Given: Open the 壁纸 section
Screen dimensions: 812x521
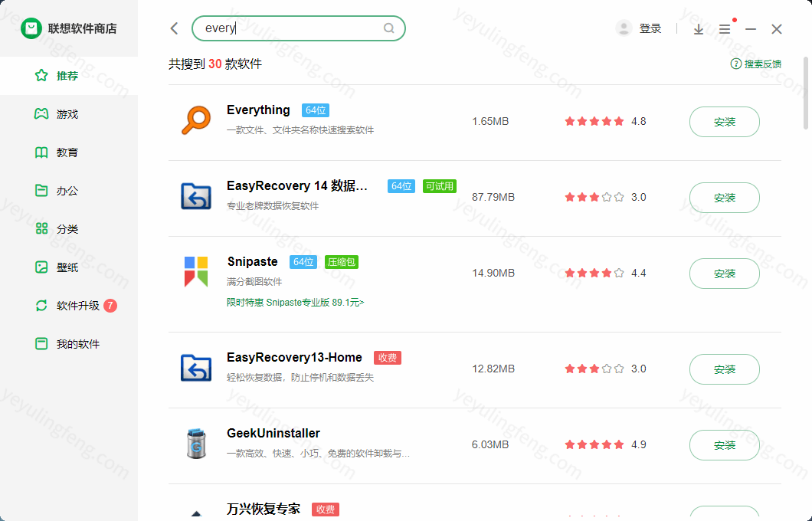Looking at the screenshot, I should (69, 267).
